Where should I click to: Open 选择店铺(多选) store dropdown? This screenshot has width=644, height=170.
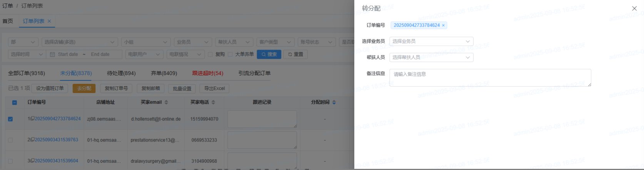(79, 42)
